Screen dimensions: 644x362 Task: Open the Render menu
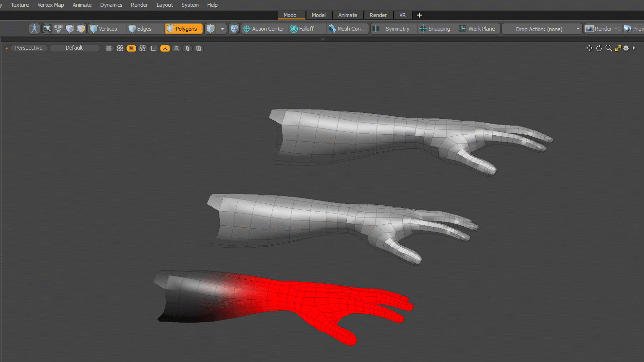click(x=139, y=5)
